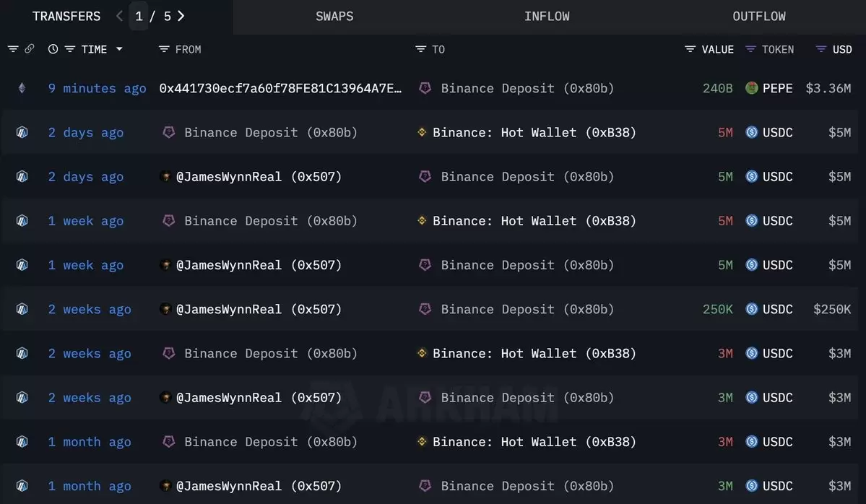Open @JamesWynnReal (0x507) in 1 month ago row
The height and width of the screenshot is (504, 866).
259,486
